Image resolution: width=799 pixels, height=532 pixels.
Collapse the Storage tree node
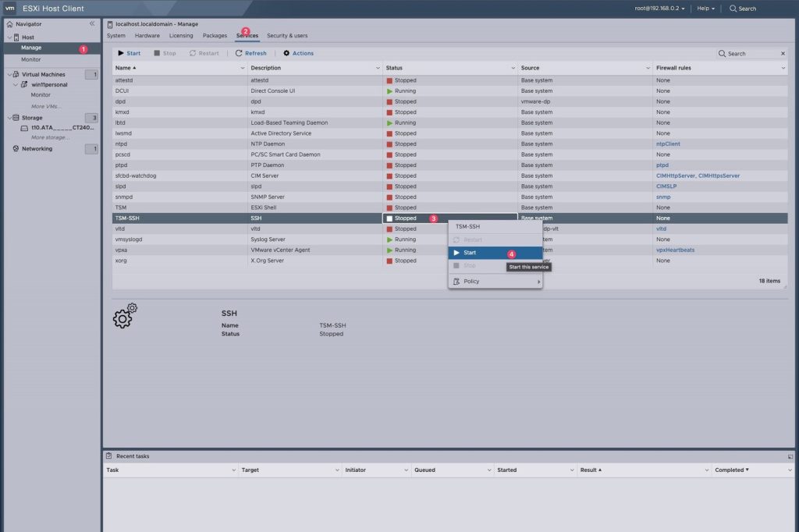[9, 118]
